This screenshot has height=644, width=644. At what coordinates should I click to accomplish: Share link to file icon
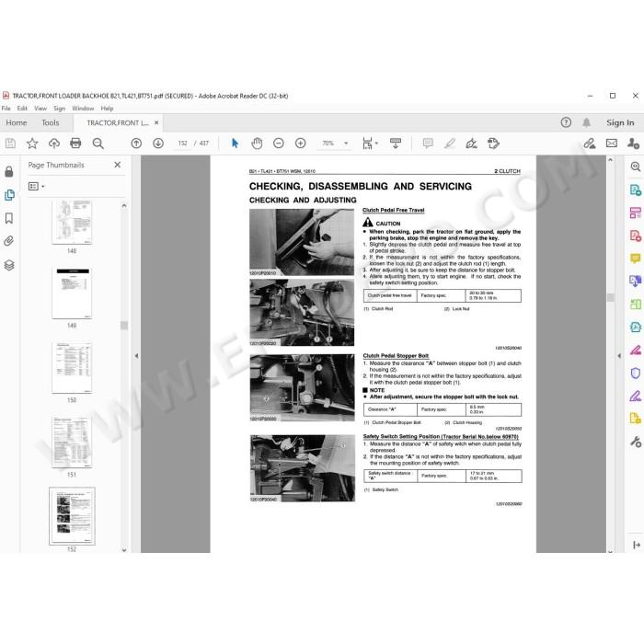pos(590,144)
